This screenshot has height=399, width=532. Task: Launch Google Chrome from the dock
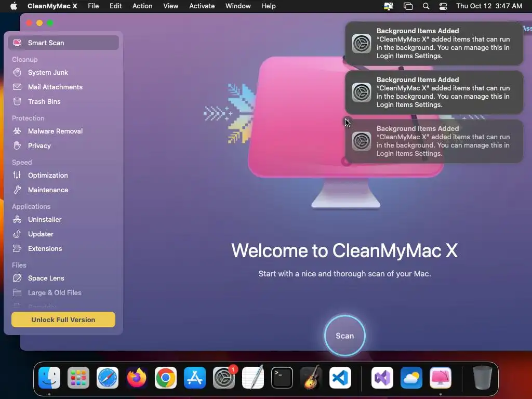(166, 378)
